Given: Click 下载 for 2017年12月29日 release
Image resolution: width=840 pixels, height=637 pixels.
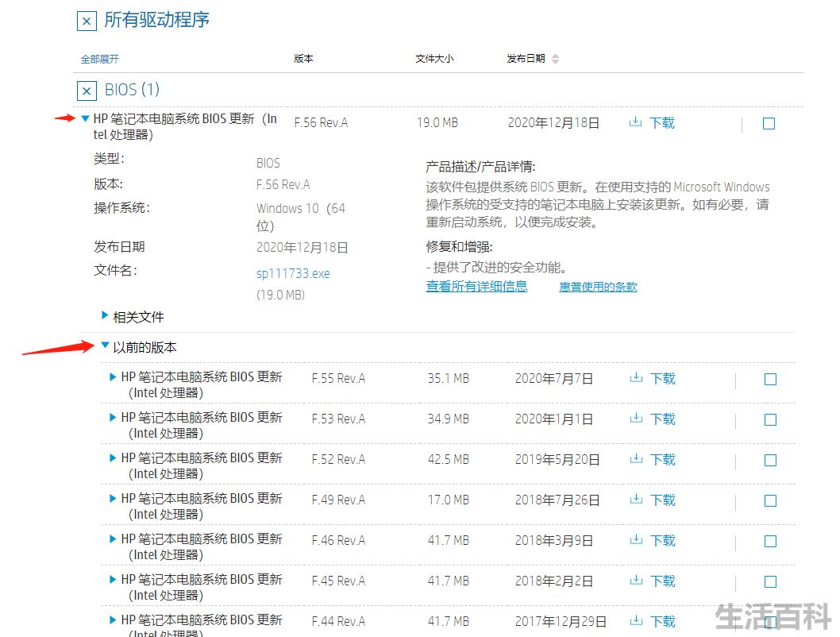Looking at the screenshot, I should [x=663, y=621].
